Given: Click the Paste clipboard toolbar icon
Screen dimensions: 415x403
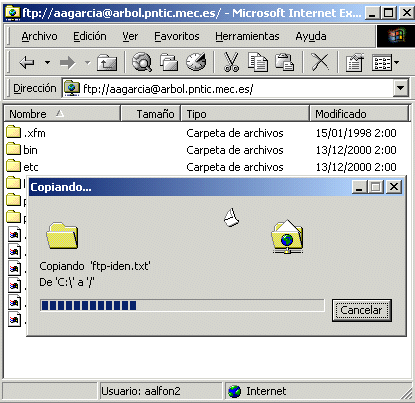Looking at the screenshot, I should click(x=284, y=62).
